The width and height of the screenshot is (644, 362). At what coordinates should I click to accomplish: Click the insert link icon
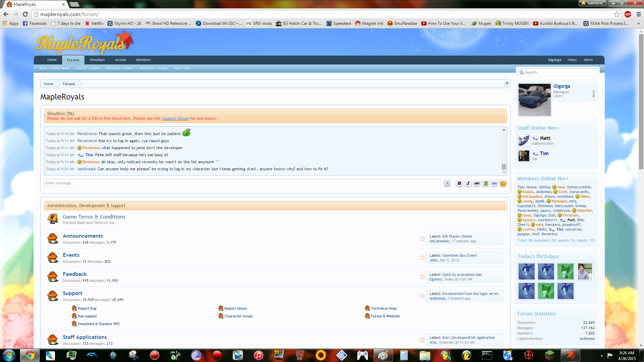click(494, 183)
